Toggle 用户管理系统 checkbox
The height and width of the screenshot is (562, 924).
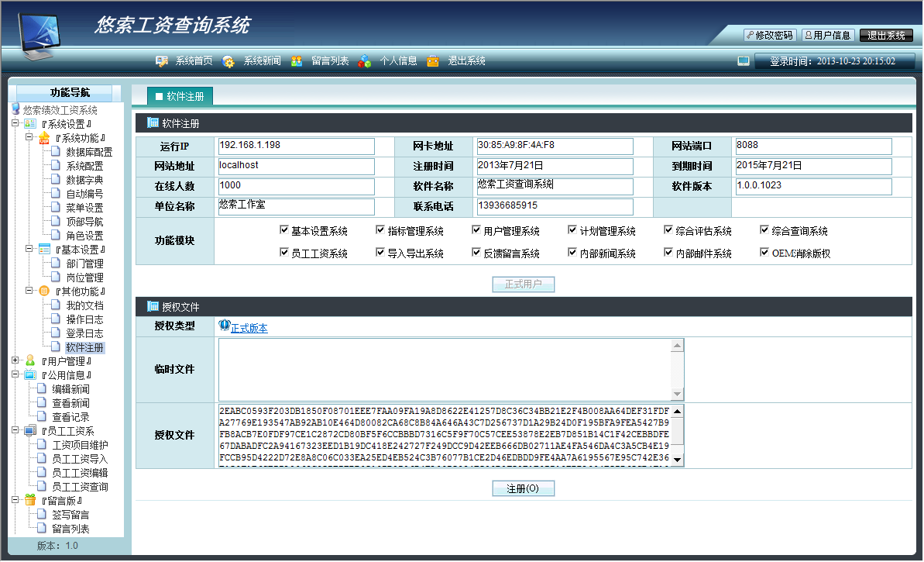476,230
